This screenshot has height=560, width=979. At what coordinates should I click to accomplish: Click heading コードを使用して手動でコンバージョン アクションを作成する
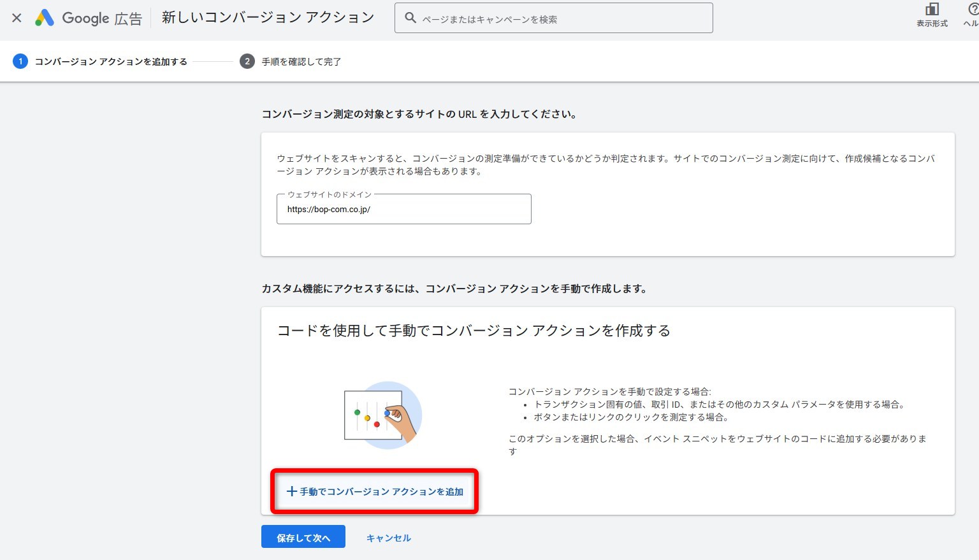point(474,330)
